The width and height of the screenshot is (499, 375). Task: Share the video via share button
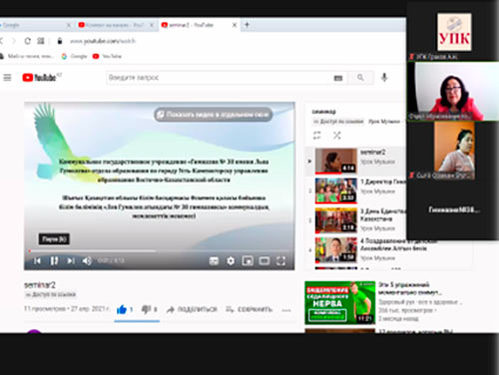[x=192, y=310]
